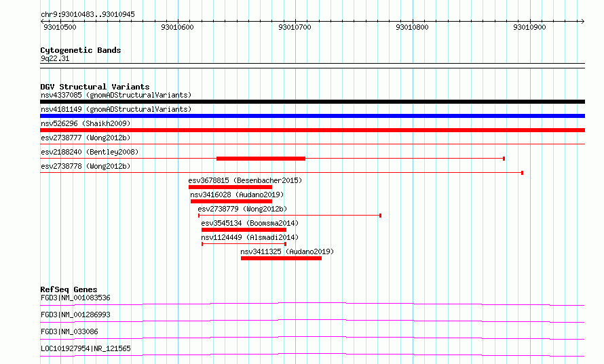Open the esv2738778 (Wong2012b) label
604x364 pixels.
click(86, 166)
